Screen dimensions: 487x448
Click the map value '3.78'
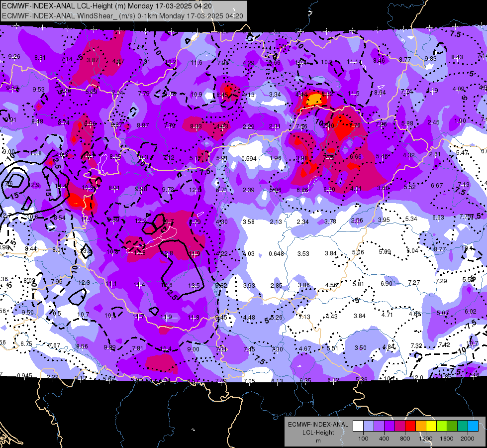tap(330, 221)
